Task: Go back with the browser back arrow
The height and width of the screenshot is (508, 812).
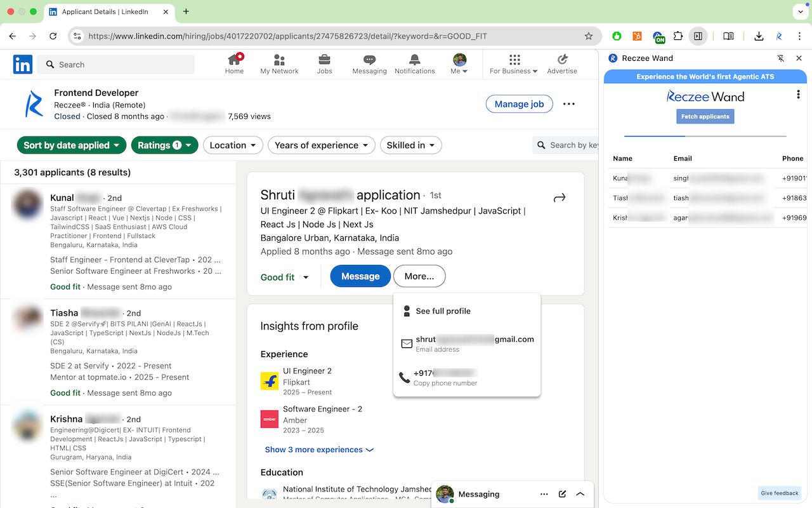Action: click(13, 36)
